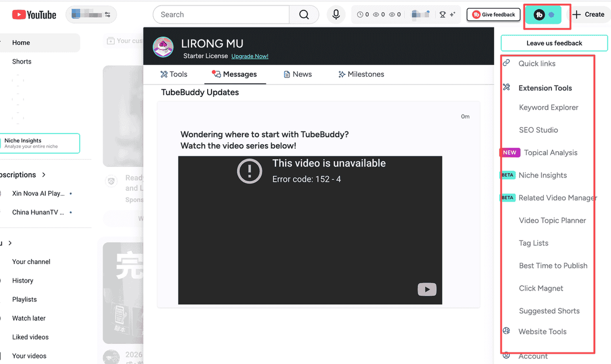611x364 pixels.
Task: Click into the YouTube search field
Action: pyautogui.click(x=221, y=15)
